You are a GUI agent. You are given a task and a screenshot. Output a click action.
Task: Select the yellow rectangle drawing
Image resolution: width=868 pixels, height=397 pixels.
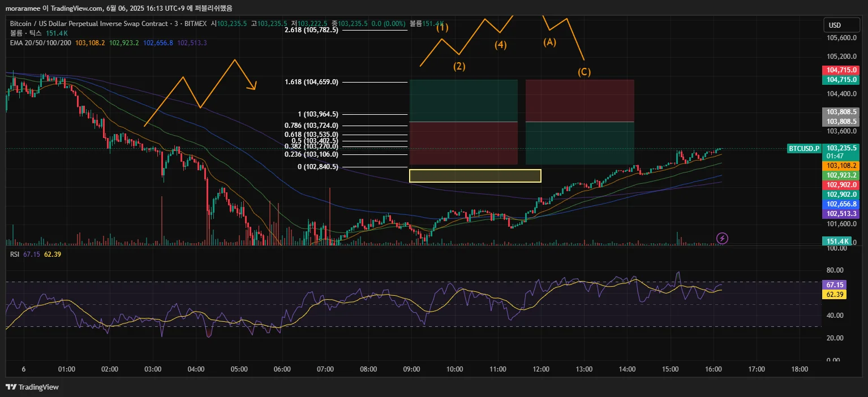(475, 176)
